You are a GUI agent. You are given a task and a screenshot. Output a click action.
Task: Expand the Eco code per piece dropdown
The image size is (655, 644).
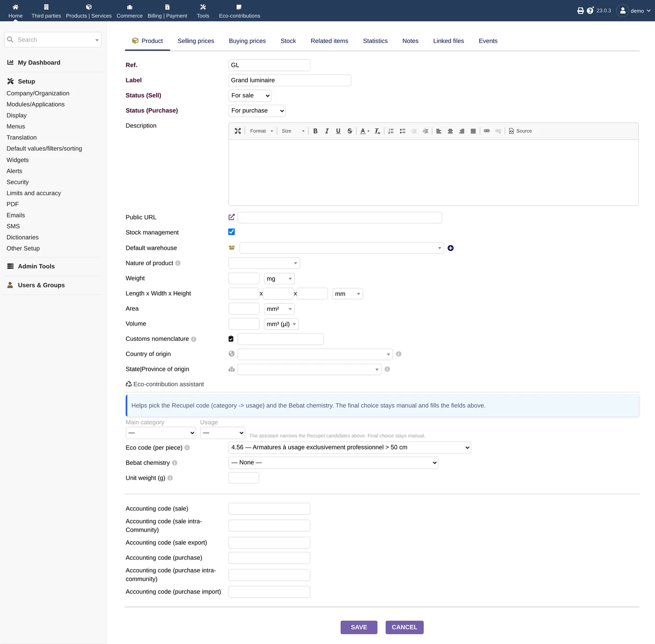pos(349,448)
